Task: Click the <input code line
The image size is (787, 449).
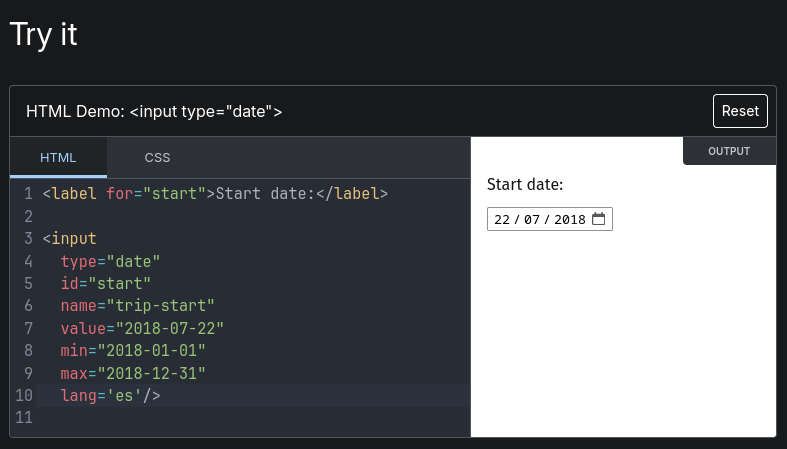Action: point(70,238)
